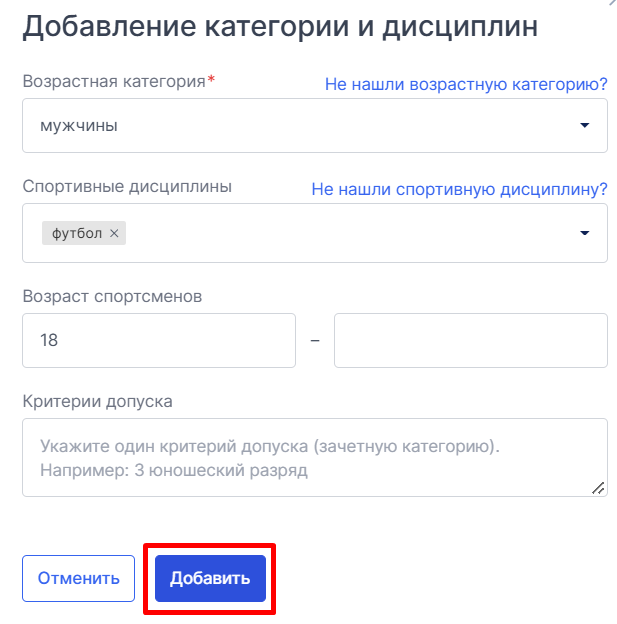Click the Возрастная категория field label
This screenshot has width=617, height=624.
click(114, 81)
